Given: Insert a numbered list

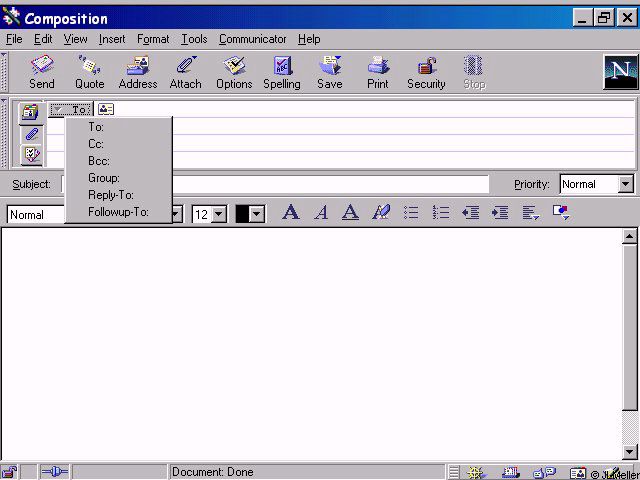Looking at the screenshot, I should pos(441,212).
